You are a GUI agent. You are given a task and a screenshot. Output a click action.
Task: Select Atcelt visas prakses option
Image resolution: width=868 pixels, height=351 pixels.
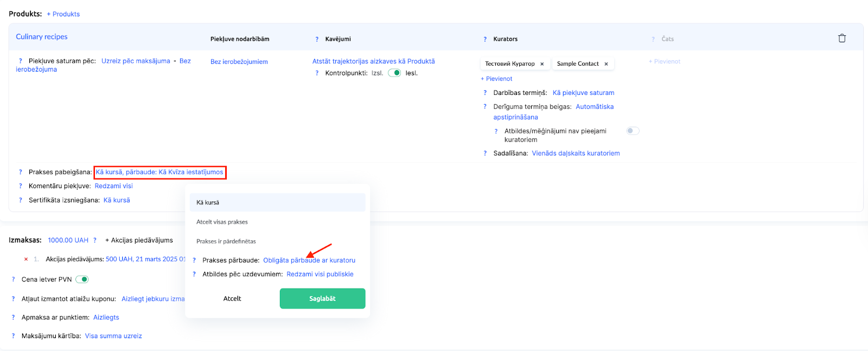coord(222,222)
